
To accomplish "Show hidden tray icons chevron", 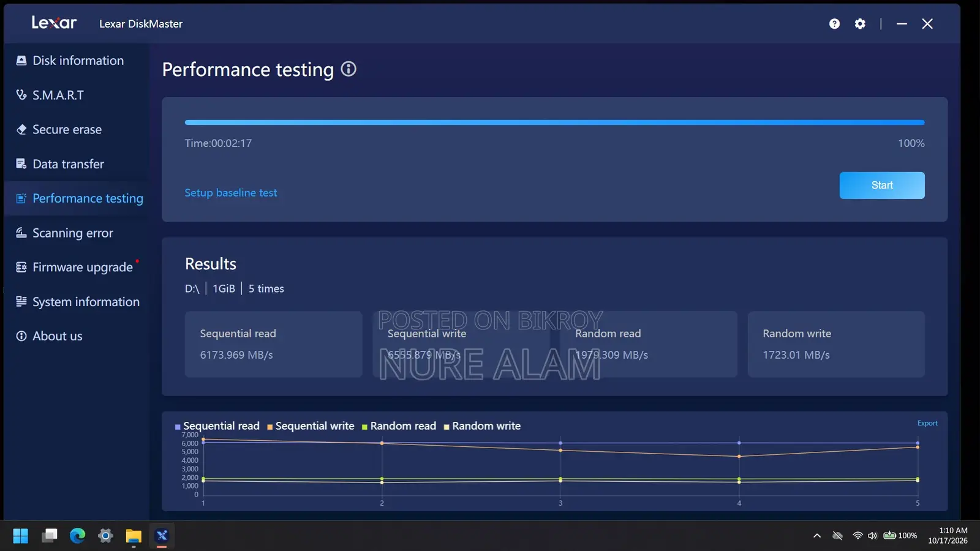I will pyautogui.click(x=816, y=536).
